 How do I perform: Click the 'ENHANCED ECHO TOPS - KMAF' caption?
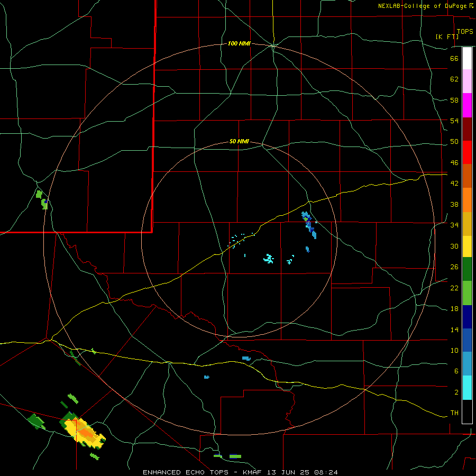pos(203,472)
